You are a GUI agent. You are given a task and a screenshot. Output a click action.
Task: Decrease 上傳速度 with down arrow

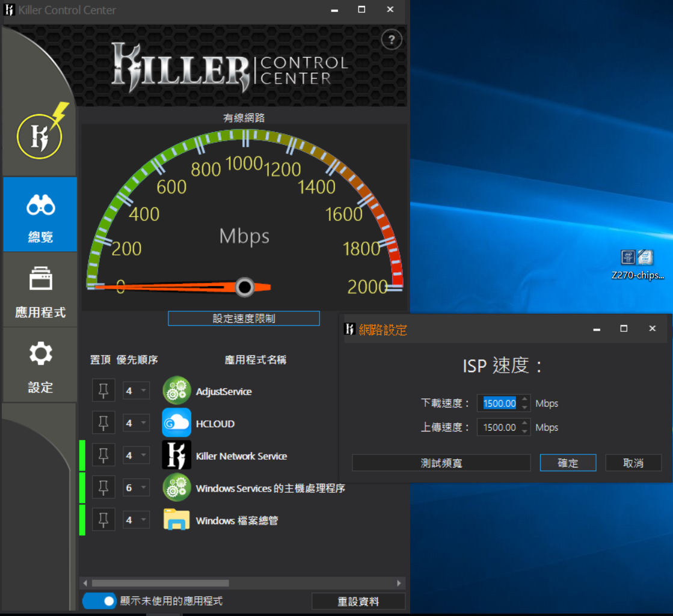524,432
